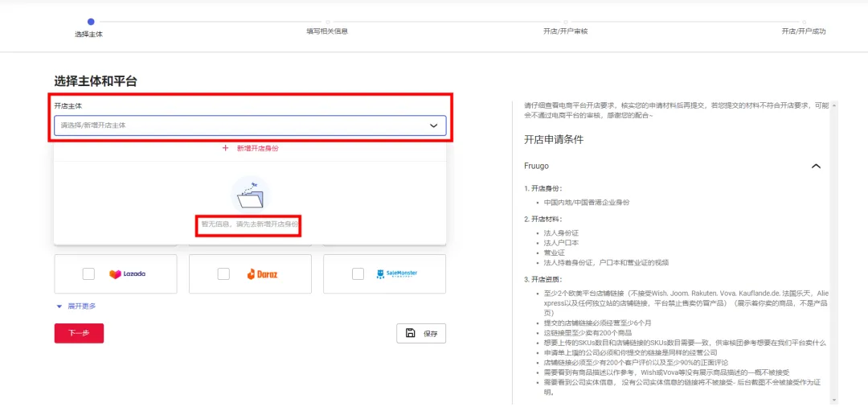Click the 2. 开店材料 subheading
Viewport: 868px width, 407px height.
543,219
